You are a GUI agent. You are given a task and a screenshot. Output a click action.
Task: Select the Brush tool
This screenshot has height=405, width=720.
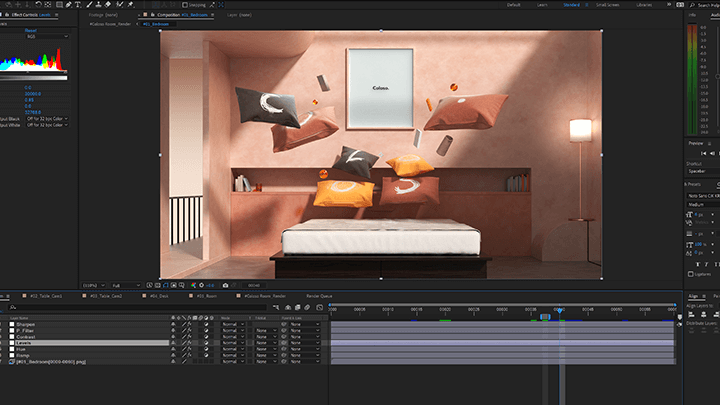pyautogui.click(x=89, y=5)
